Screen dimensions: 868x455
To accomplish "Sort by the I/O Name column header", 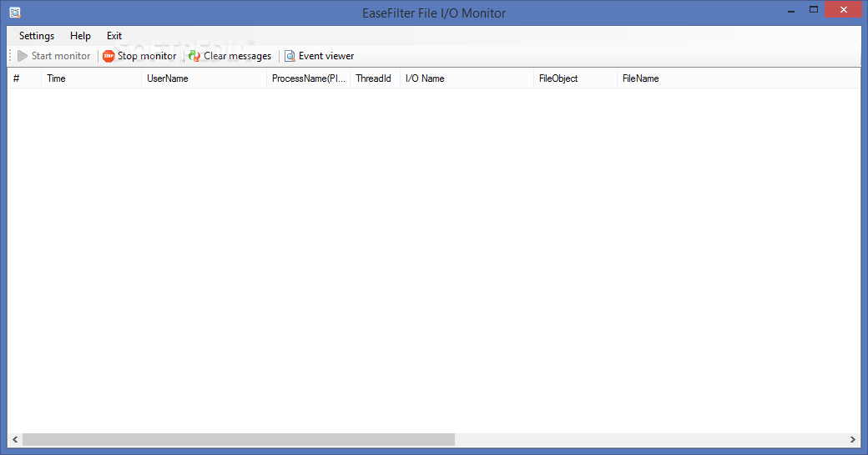I will tap(467, 78).
